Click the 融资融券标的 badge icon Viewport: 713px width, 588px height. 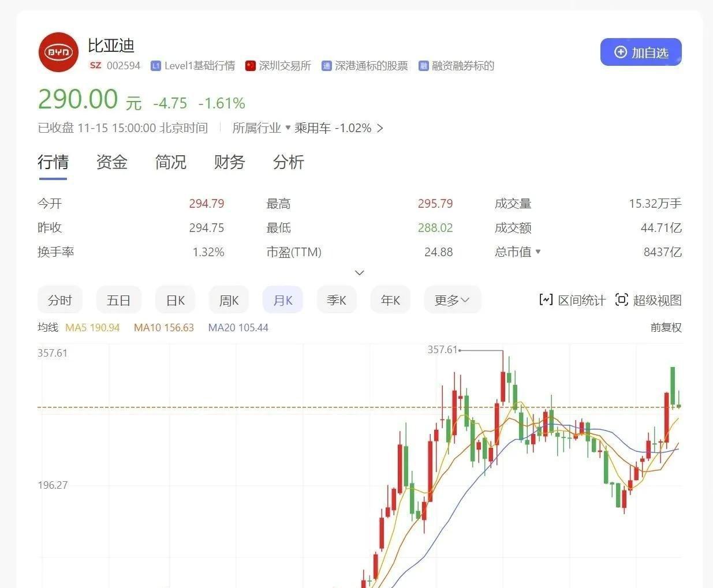pyautogui.click(x=423, y=66)
